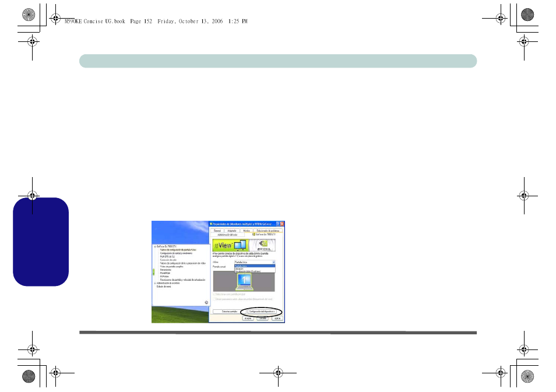Switch to the Adaptador tab
This screenshot has height=392, width=556.
[x=232, y=231]
